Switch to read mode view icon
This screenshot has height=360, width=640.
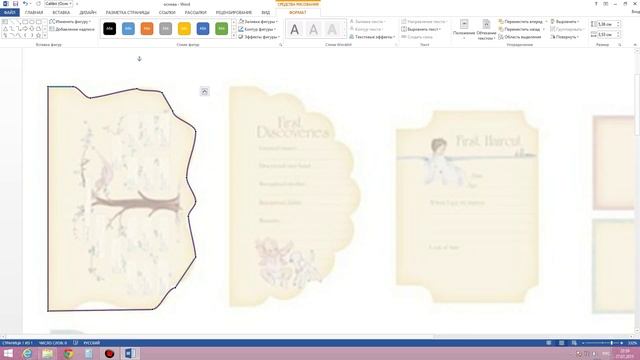pos(549,343)
